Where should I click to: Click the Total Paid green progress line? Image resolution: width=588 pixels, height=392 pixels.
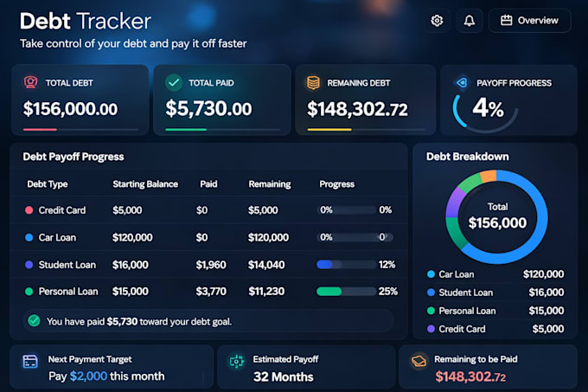pos(186,130)
